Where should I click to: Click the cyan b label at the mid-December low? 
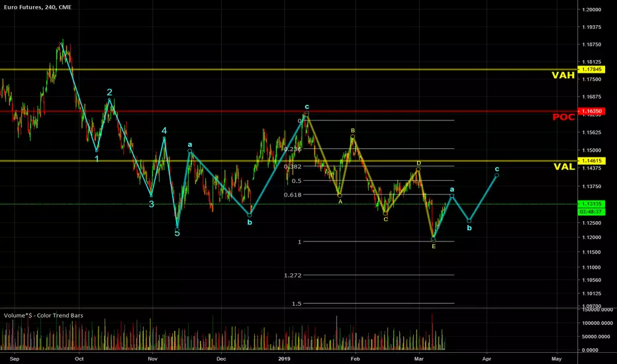point(250,222)
